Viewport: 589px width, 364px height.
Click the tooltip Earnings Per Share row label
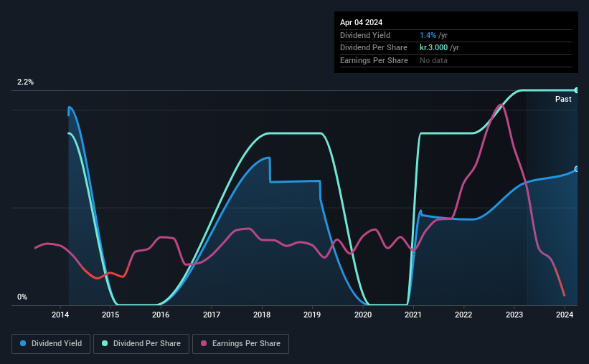374,60
